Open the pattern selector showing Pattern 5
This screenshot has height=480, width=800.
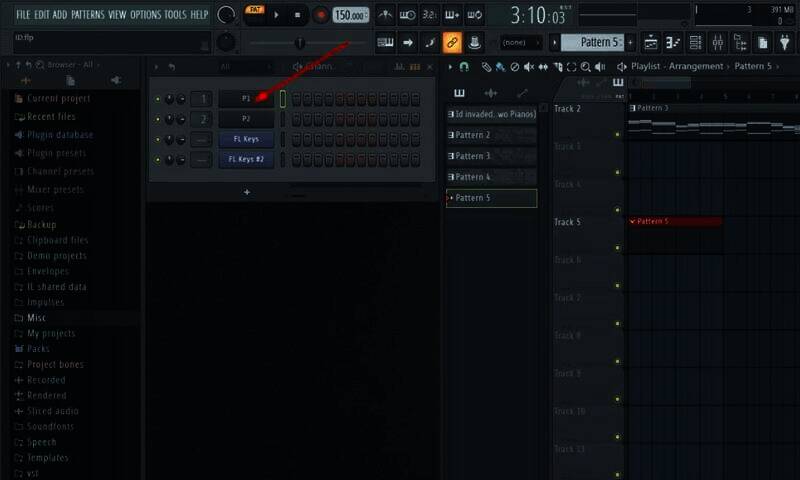[x=592, y=42]
